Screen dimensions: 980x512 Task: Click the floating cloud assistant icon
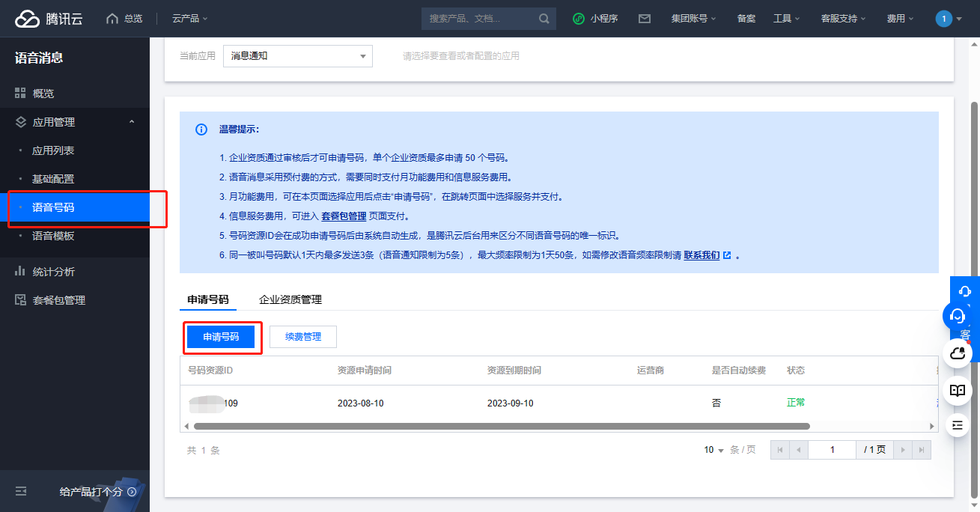957,353
